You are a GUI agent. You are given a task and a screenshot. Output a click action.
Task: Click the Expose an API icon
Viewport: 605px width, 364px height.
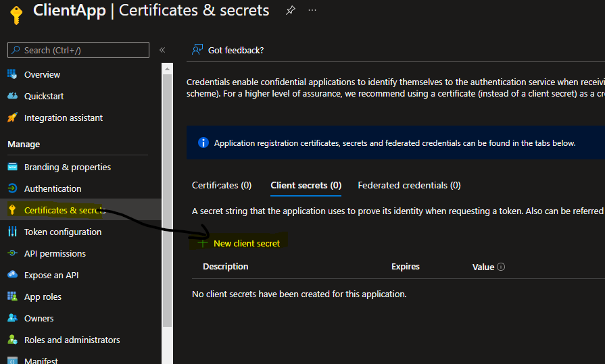pyautogui.click(x=12, y=275)
